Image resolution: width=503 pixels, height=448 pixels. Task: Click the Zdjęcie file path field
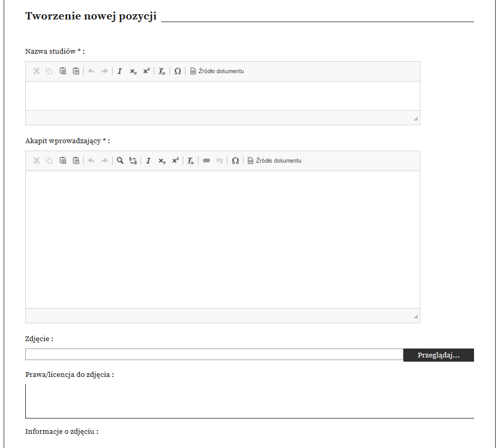click(x=214, y=354)
